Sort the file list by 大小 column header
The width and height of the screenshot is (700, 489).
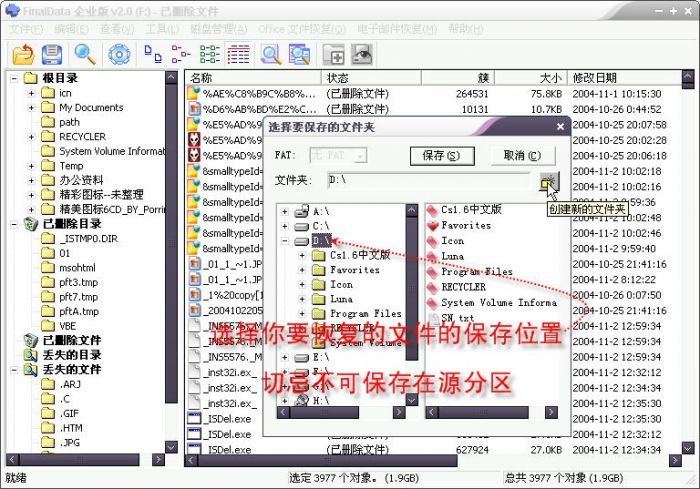[x=530, y=78]
